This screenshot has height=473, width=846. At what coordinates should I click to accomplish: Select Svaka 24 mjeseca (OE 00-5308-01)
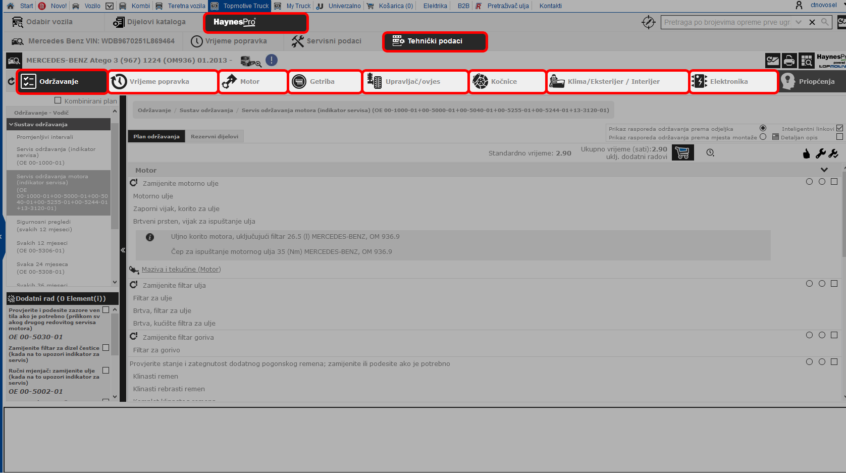42,268
